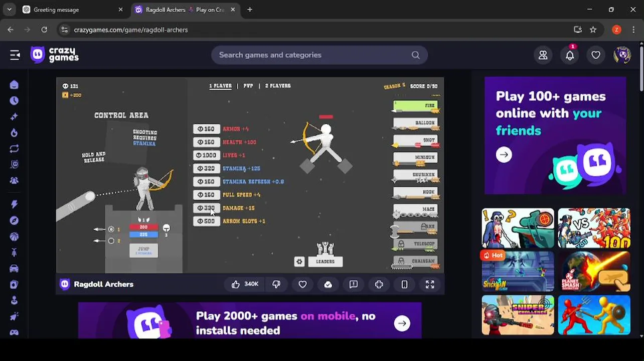This screenshot has width=644, height=361.
Task: Select the SHURIKEN arrow type
Action: coord(416,175)
